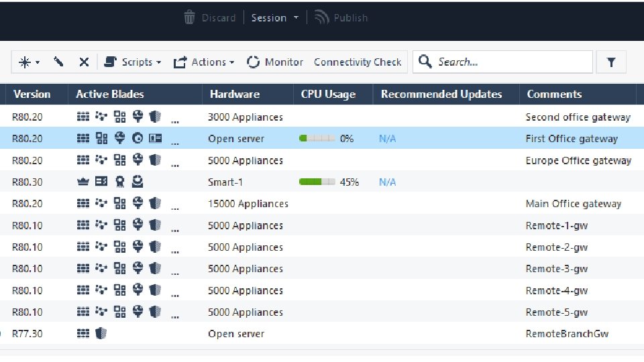
Task: Click the Publish button
Action: point(341,17)
